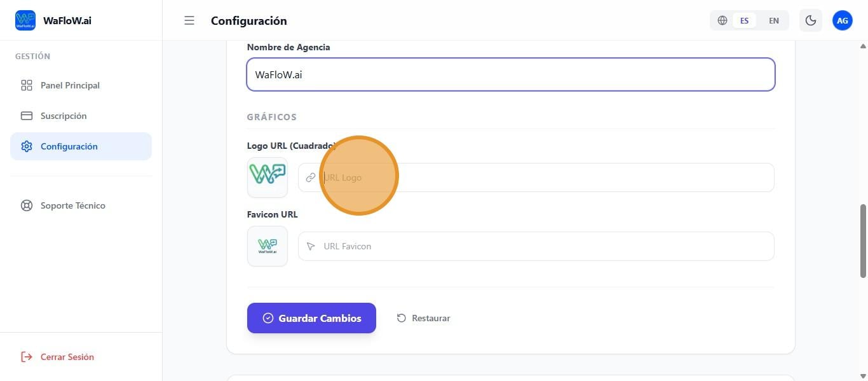Select Configuración in sidebar
Screen dimensions: 868x381
[x=69, y=146]
